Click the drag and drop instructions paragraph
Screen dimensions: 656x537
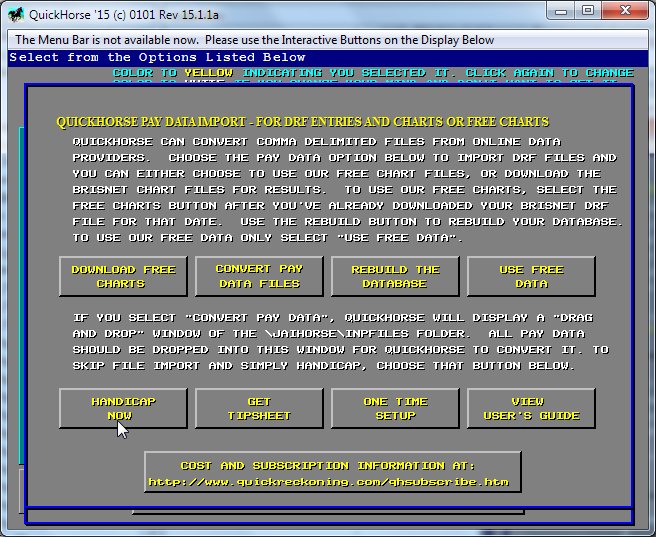[x=340, y=341]
